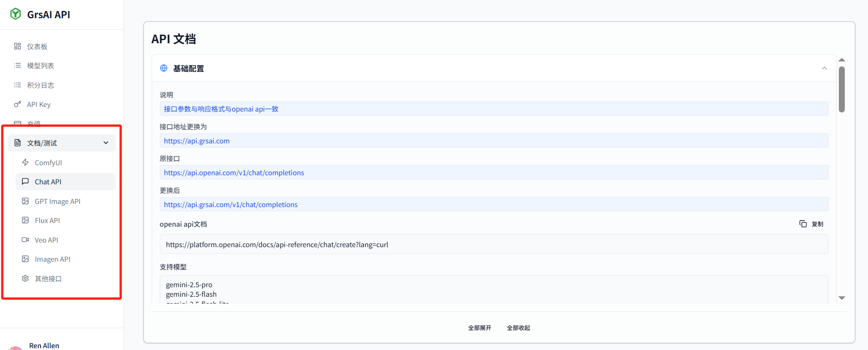Open 仪表板 in the sidebar
The image size is (868, 350).
[x=61, y=46]
